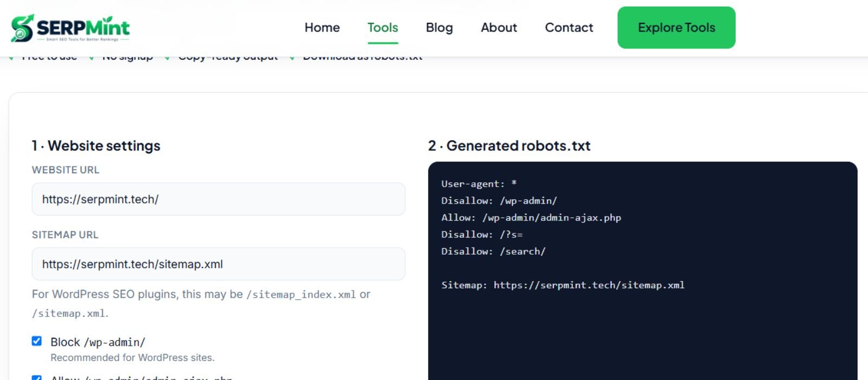This screenshot has width=868, height=380.
Task: Focus the Sitemap URL input field
Action: 219,264
